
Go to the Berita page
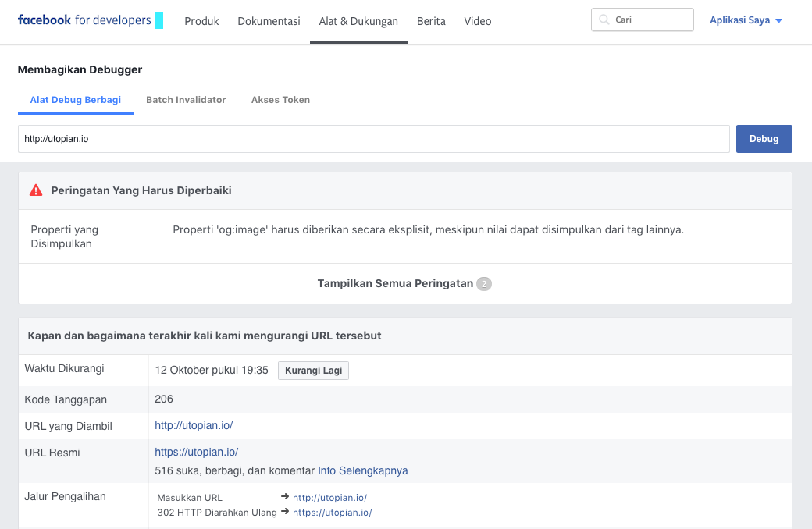click(431, 21)
